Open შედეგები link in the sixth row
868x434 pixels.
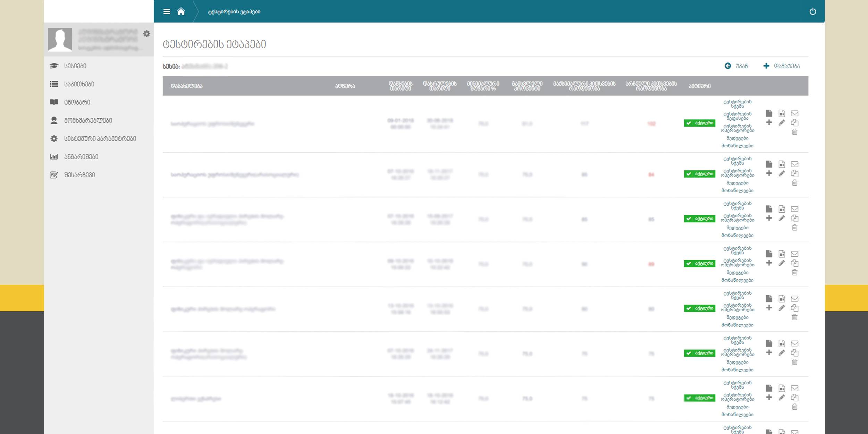click(x=738, y=362)
